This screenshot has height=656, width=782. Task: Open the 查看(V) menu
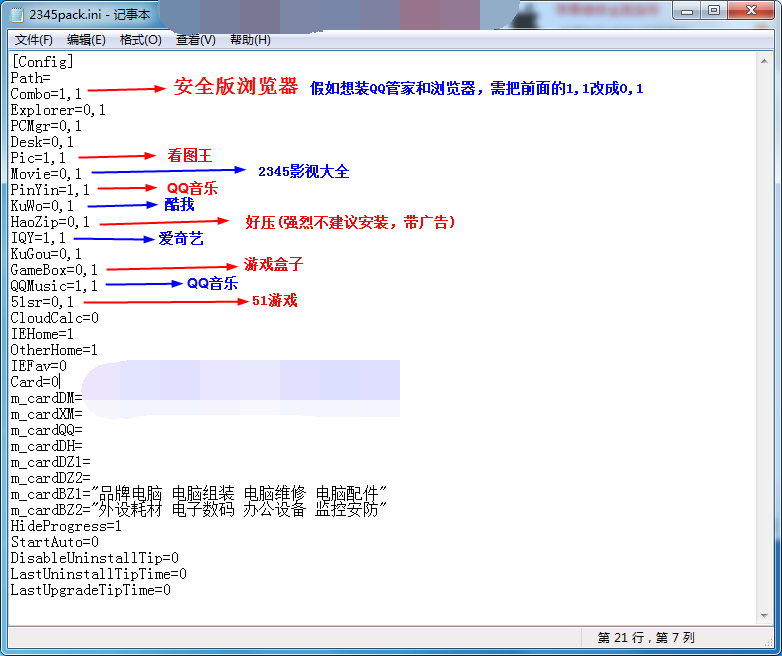[x=196, y=40]
